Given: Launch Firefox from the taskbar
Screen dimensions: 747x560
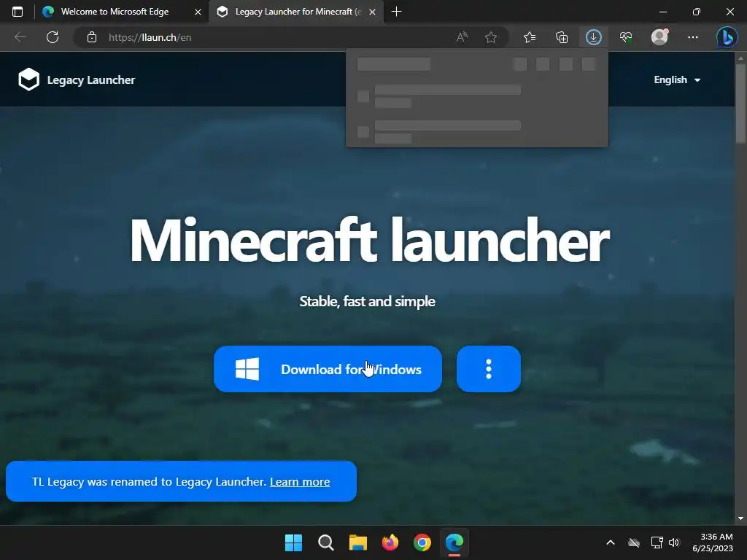Looking at the screenshot, I should [390, 542].
